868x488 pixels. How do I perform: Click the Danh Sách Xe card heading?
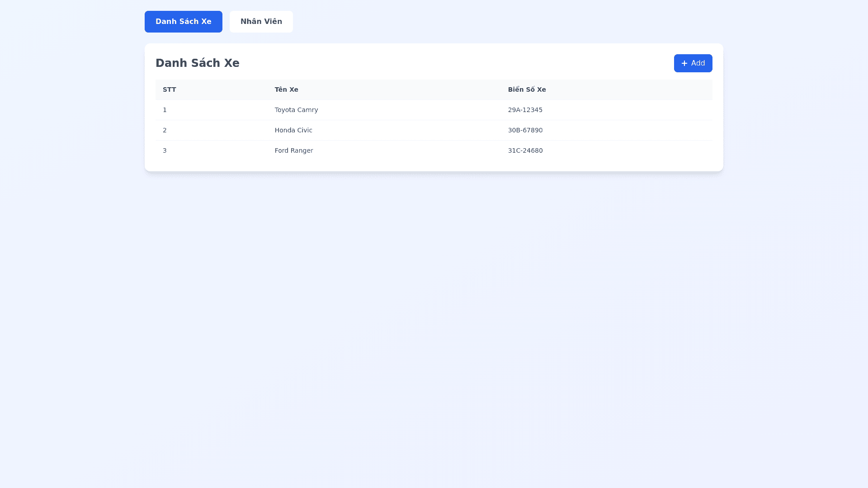(x=197, y=63)
